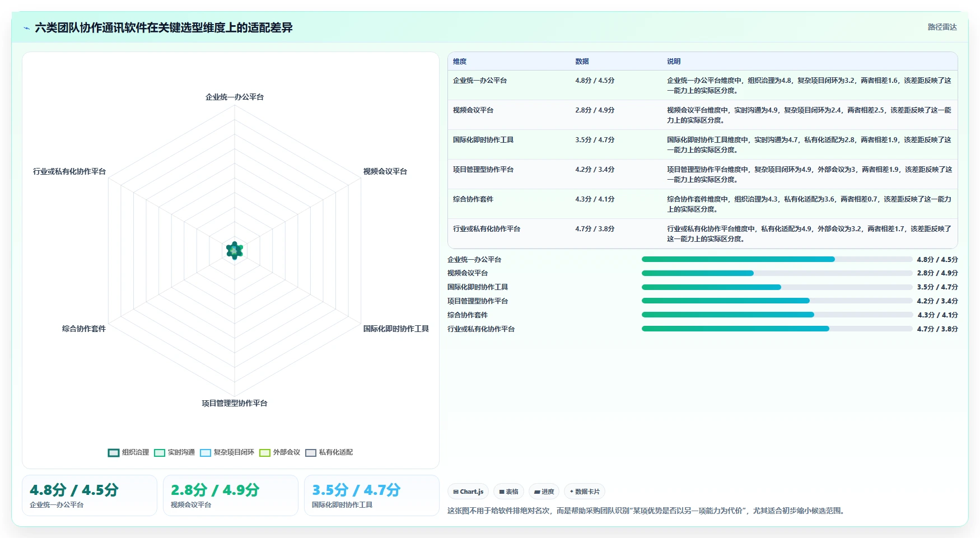Image resolution: width=980 pixels, height=538 pixels.
Task: Click table value 4.7分 / 3.8分
Action: click(595, 229)
